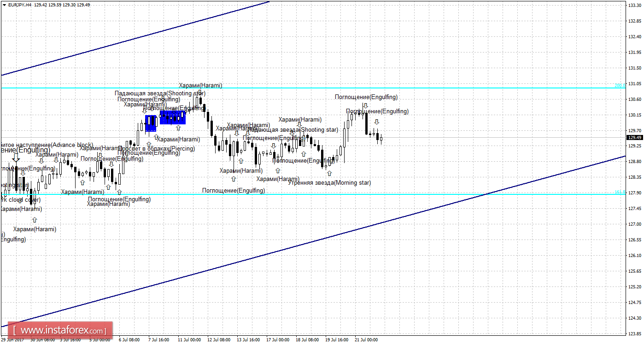Click the 18 Jul 08:00 time label
The image size is (644, 345).
(x=307, y=340)
